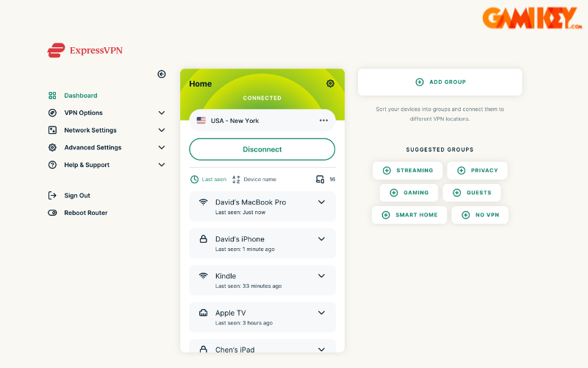Expand David's MacBook Pro device details
This screenshot has height=368, width=588.
321,202
